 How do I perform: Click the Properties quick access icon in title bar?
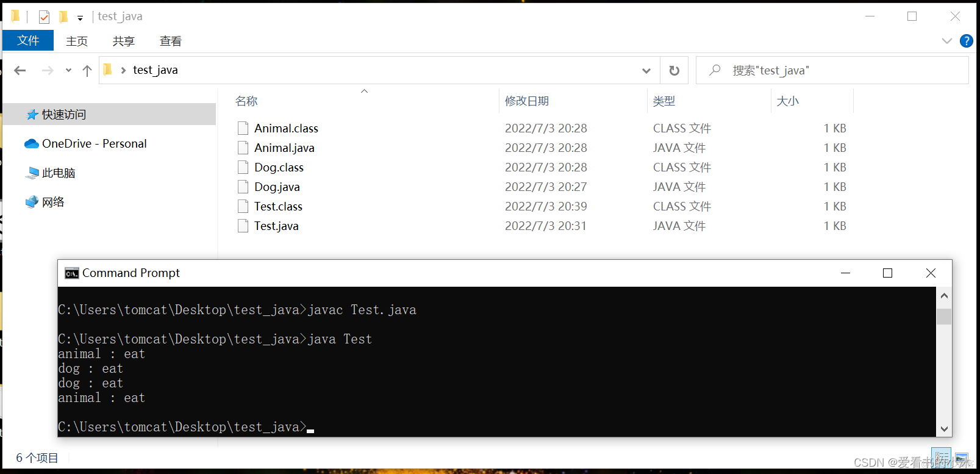click(x=44, y=16)
